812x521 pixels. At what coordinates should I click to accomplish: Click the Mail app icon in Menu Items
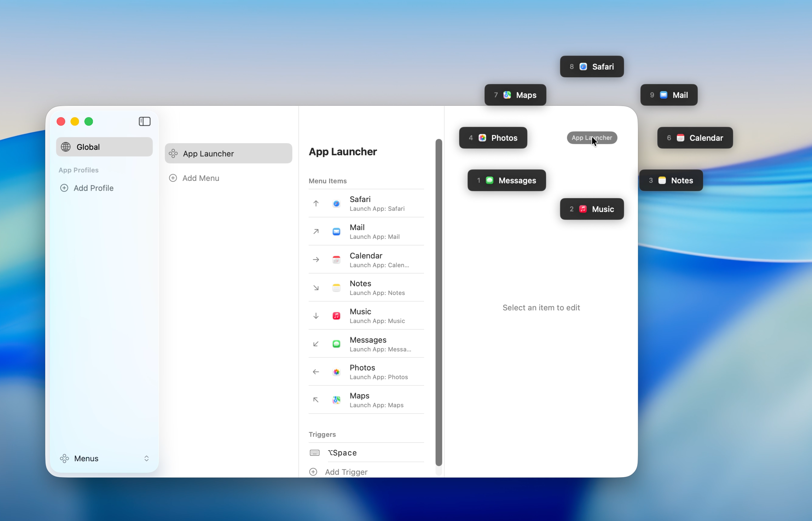[336, 231]
